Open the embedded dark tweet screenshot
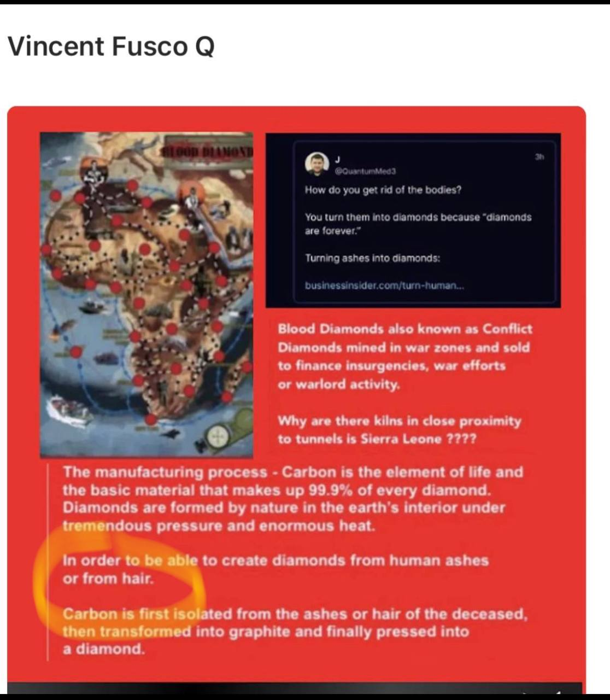The image size is (610, 700). pyautogui.click(x=413, y=220)
